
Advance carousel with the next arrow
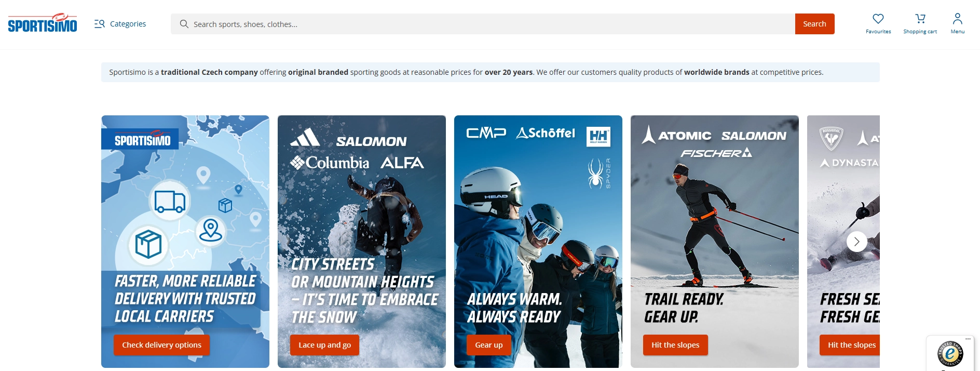[x=857, y=242]
